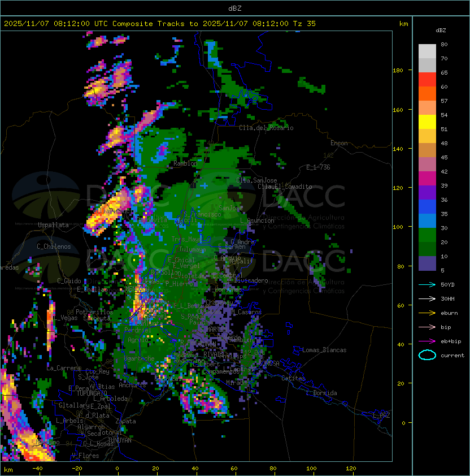Click the V_Flores place label
This screenshot has height=476, width=470.
point(85,456)
